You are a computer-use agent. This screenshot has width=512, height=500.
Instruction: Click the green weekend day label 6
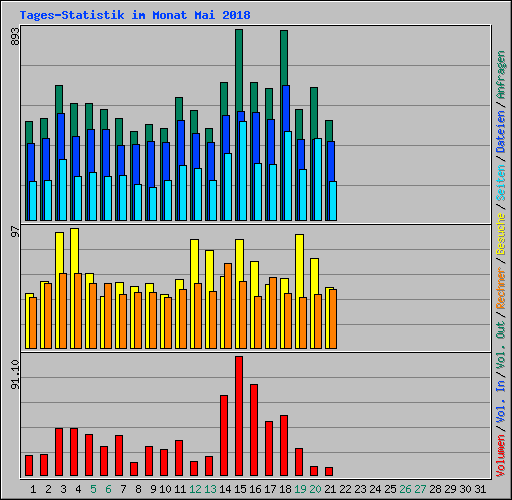coord(108,489)
